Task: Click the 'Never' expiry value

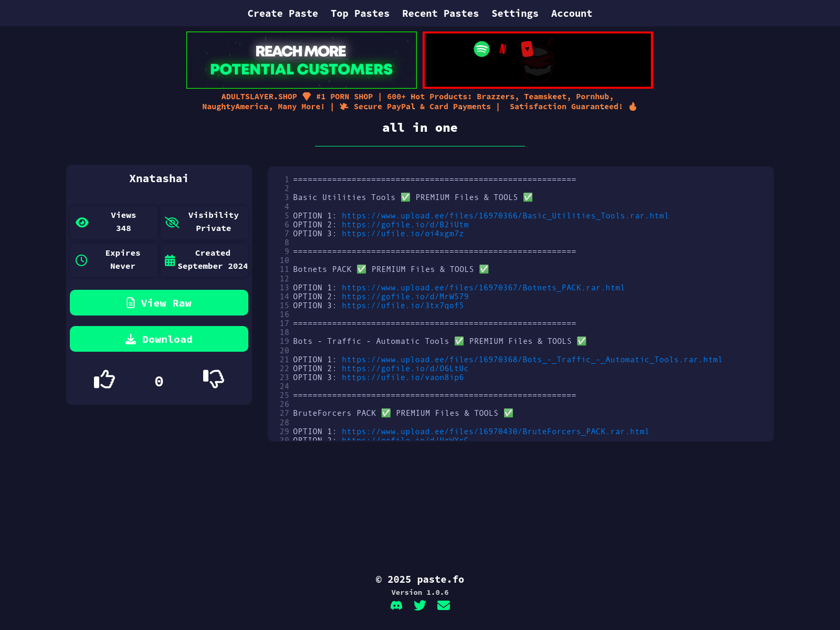Action: click(123, 266)
